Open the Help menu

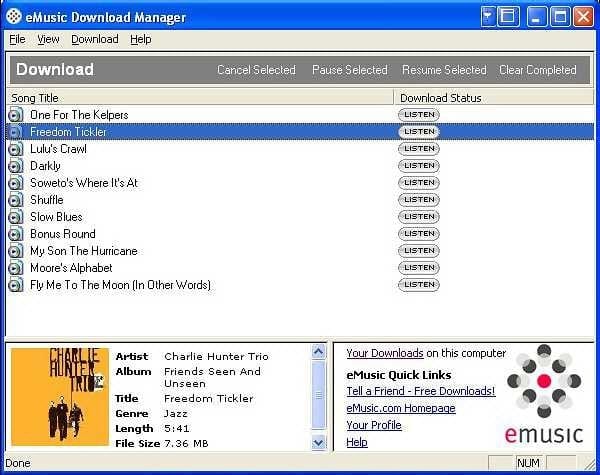pyautogui.click(x=140, y=39)
